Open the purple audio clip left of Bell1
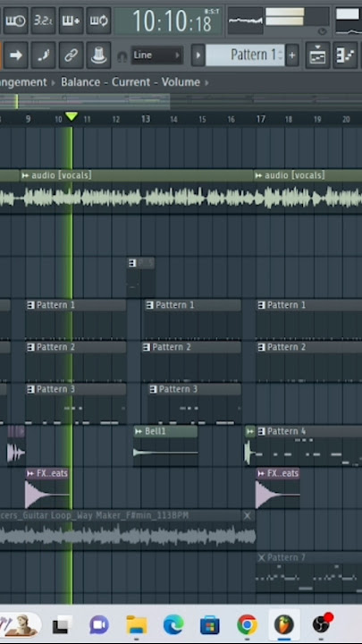The image size is (362, 644). click(15, 445)
